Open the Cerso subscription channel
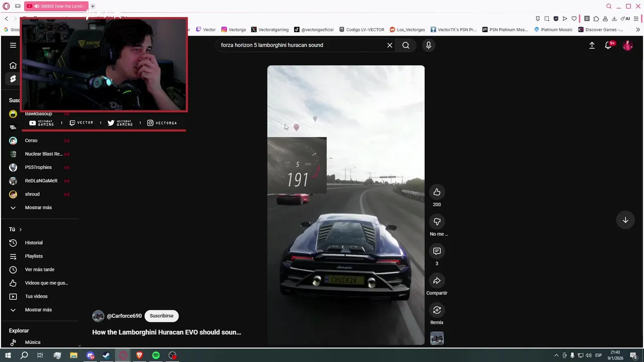Viewport: 644px width, 362px height. [x=31, y=141]
